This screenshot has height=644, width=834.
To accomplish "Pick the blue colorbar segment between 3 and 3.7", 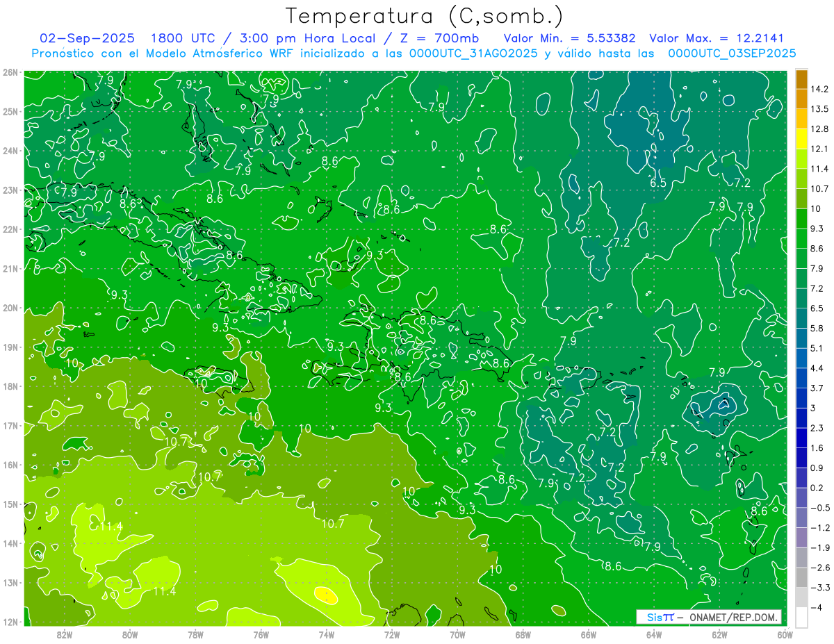I will (801, 397).
